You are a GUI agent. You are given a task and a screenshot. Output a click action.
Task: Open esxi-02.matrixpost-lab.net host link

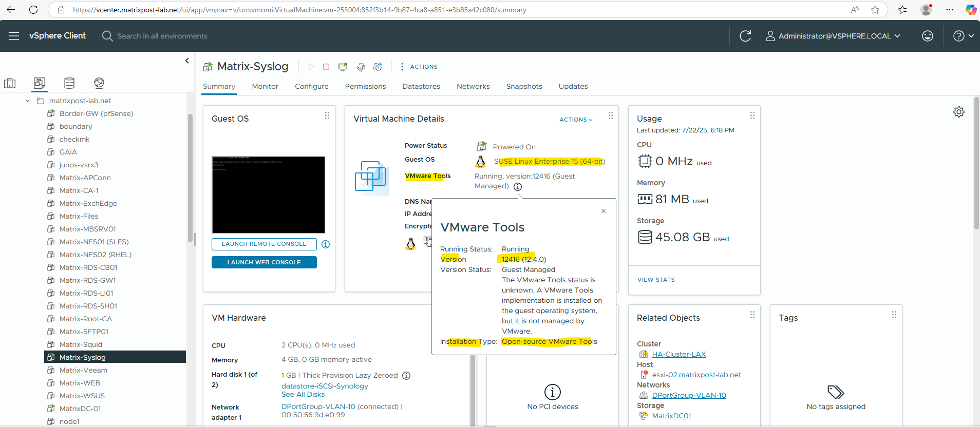coord(696,375)
